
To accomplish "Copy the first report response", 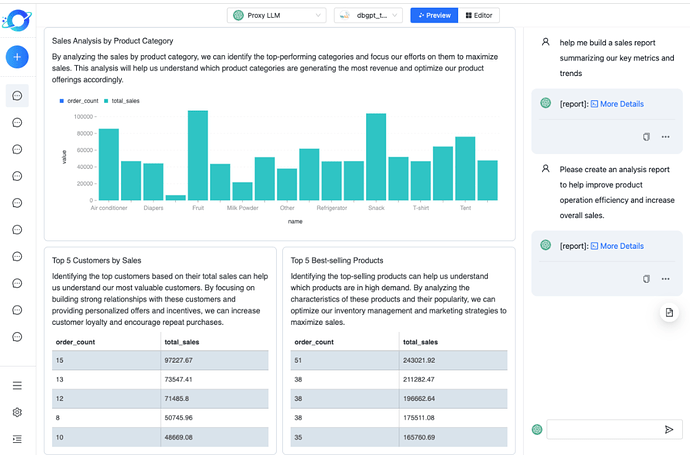I will coord(646,136).
